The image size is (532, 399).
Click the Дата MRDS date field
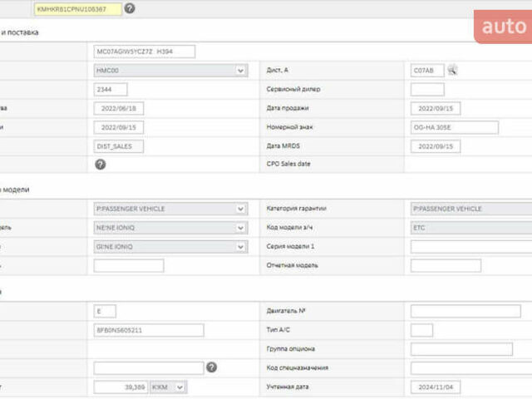[436, 145]
